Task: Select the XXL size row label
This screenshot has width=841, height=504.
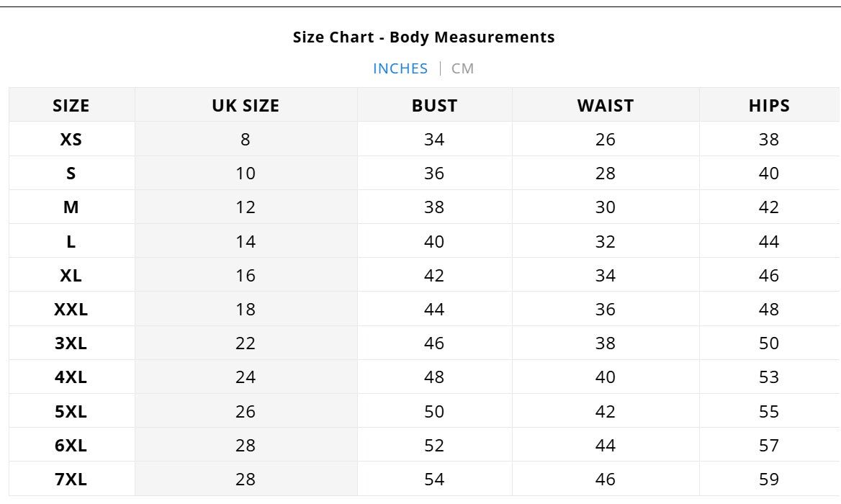Action: 71,309
